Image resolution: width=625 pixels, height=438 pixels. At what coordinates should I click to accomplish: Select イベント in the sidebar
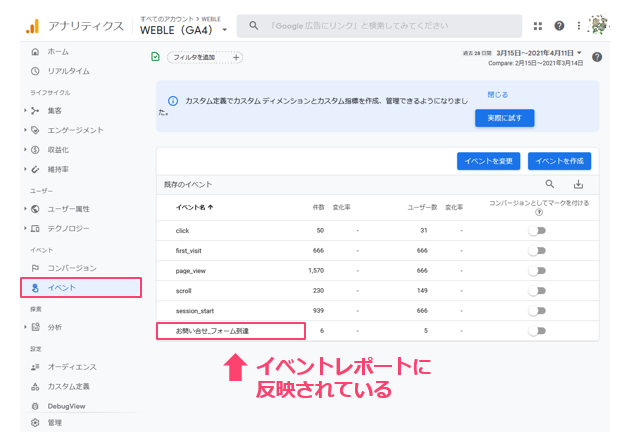[81, 288]
